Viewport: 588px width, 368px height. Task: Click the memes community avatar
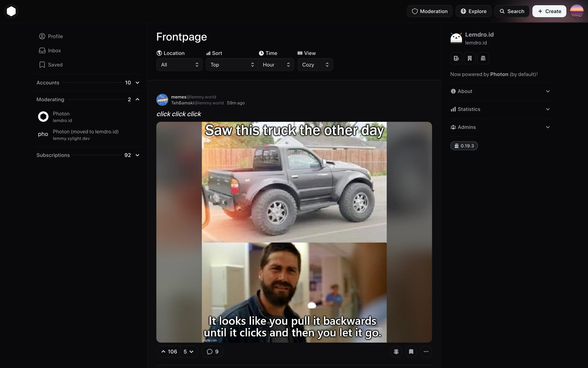162,100
